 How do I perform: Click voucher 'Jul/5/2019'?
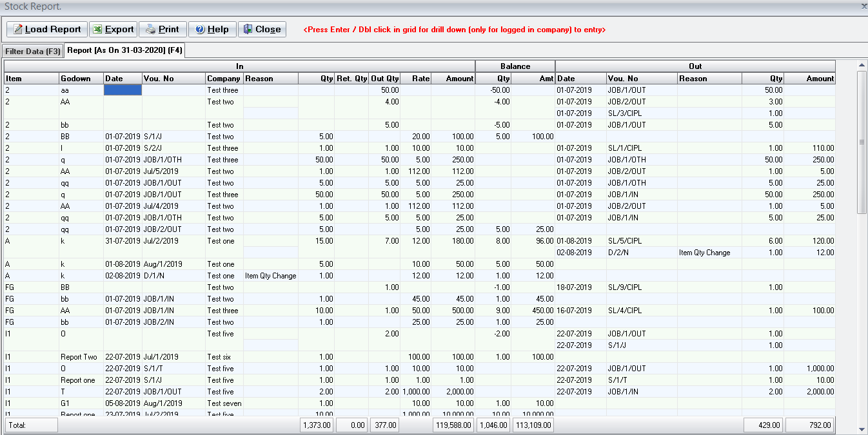pos(174,171)
